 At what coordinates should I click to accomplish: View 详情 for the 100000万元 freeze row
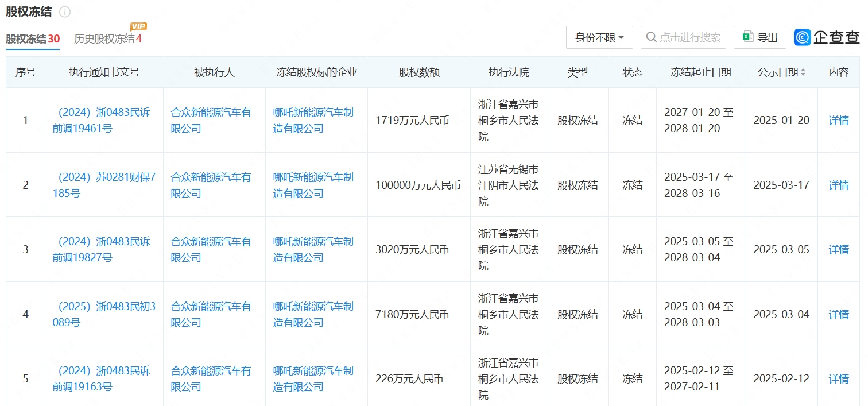838,185
